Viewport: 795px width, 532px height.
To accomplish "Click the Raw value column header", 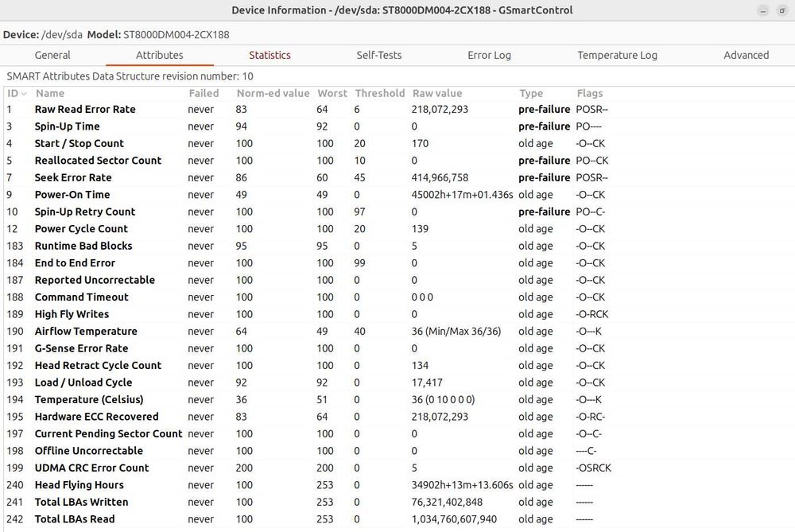I will [x=437, y=93].
